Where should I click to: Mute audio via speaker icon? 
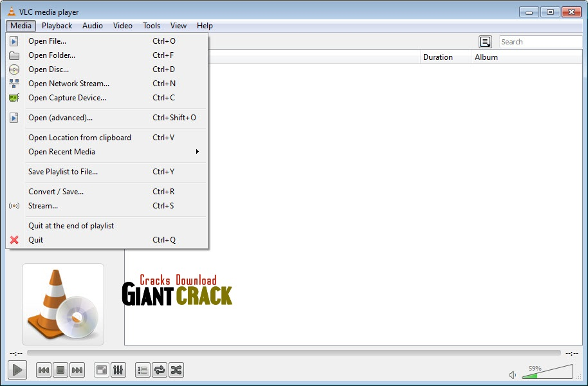click(513, 375)
